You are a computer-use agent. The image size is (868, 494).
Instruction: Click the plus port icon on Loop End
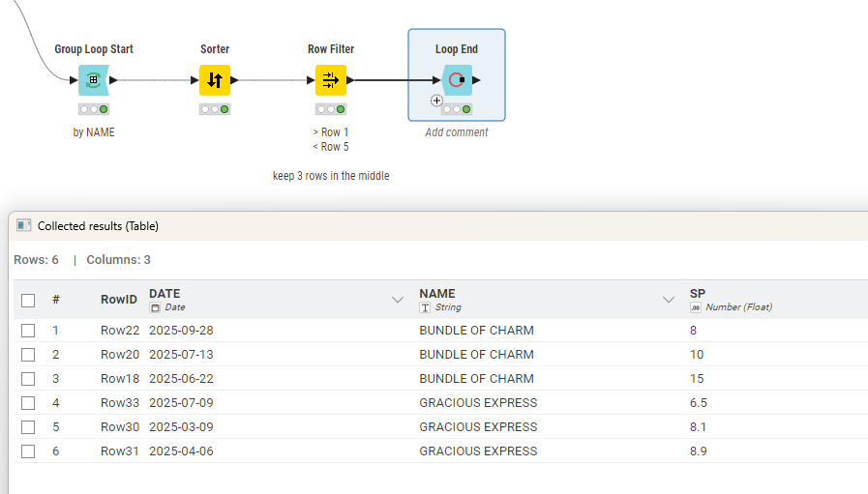pos(436,100)
